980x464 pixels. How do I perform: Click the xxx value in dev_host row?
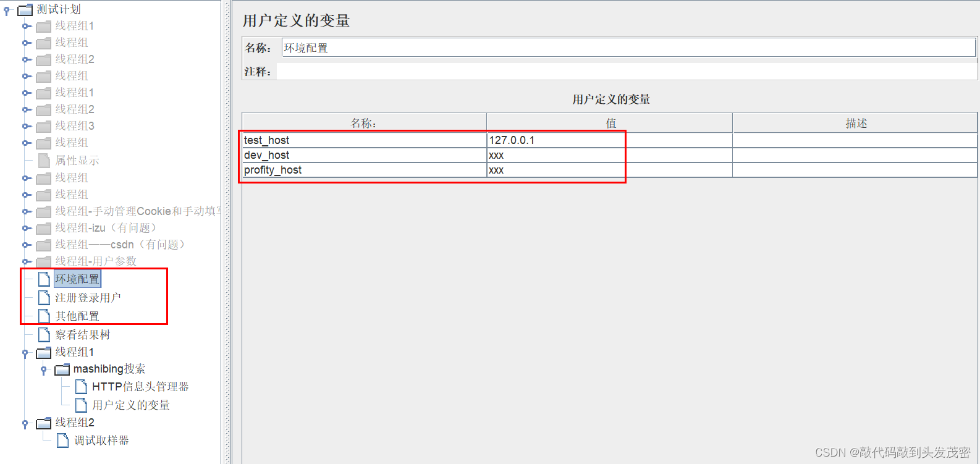(x=610, y=155)
